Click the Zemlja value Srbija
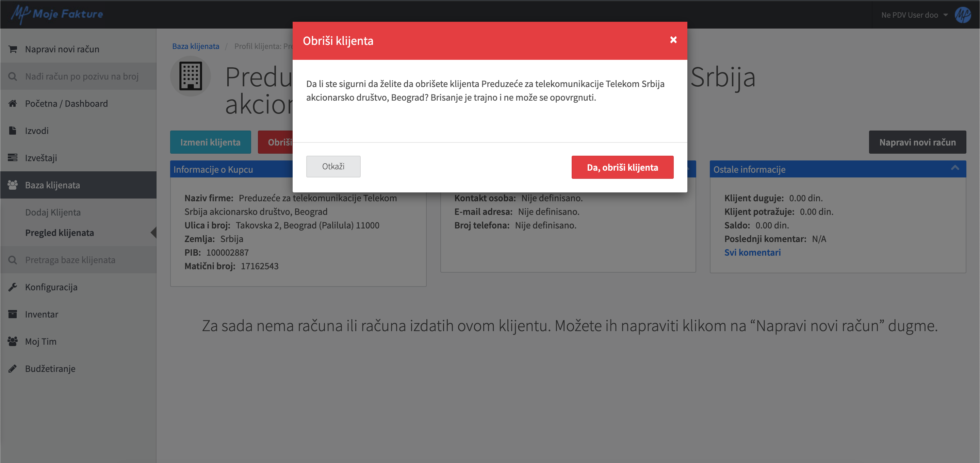 232,239
